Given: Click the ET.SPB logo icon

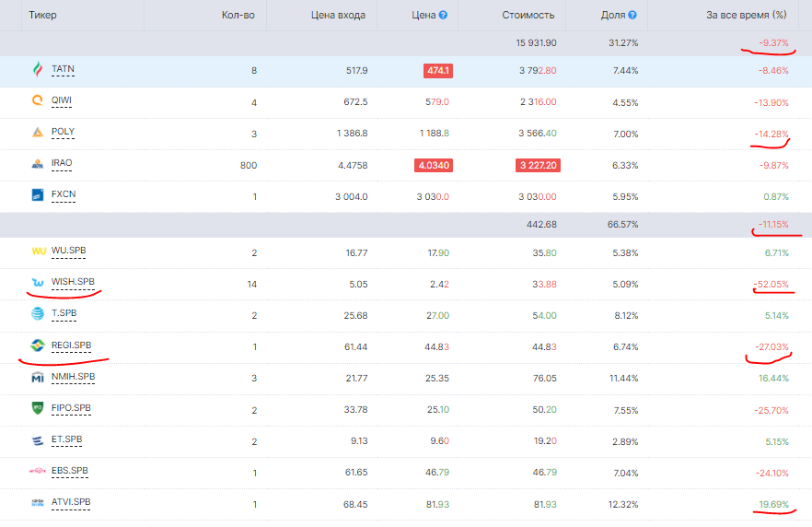Looking at the screenshot, I should [37, 440].
